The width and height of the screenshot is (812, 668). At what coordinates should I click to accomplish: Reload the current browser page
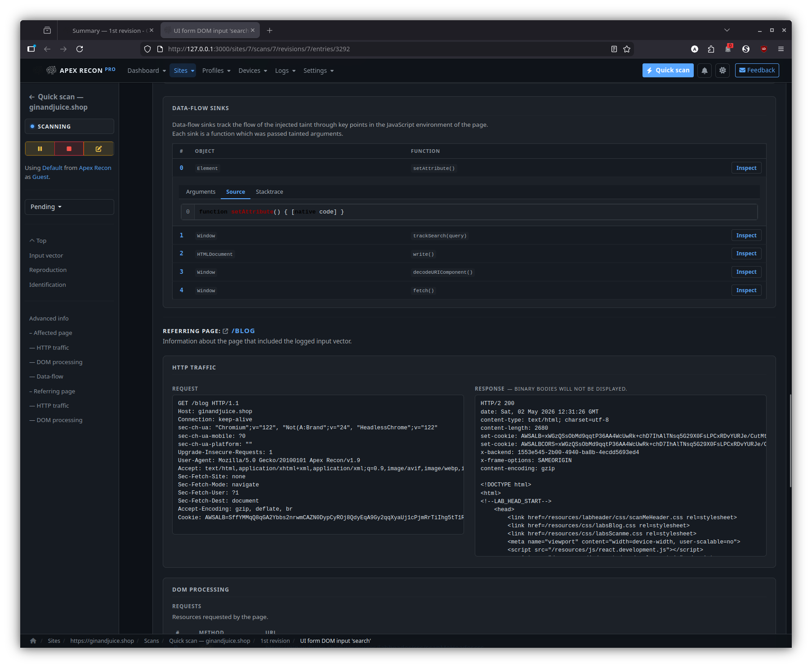coord(80,49)
